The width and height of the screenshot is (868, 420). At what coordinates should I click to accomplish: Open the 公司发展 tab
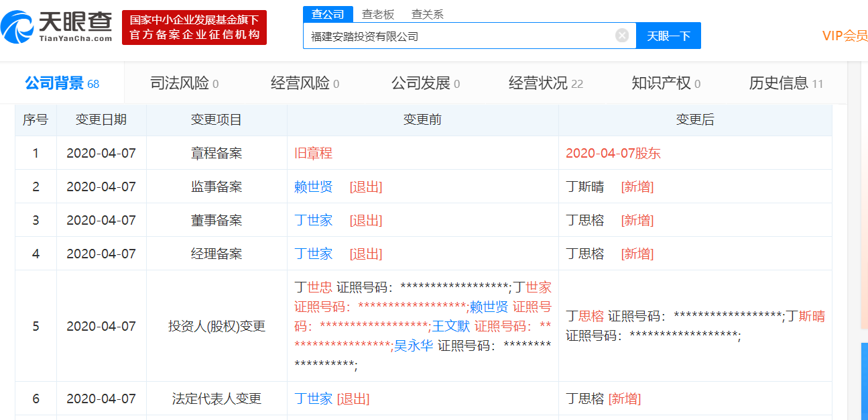tap(426, 83)
